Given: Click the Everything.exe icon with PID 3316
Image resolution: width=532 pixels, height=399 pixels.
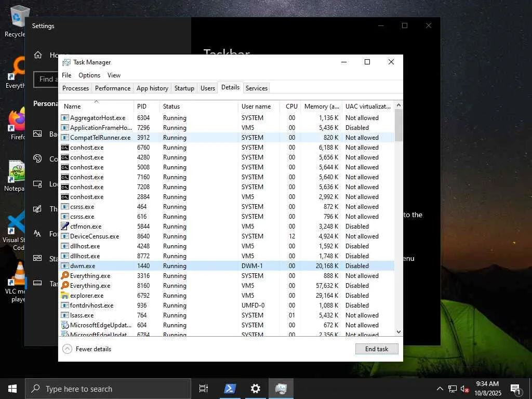Looking at the screenshot, I should [65, 276].
